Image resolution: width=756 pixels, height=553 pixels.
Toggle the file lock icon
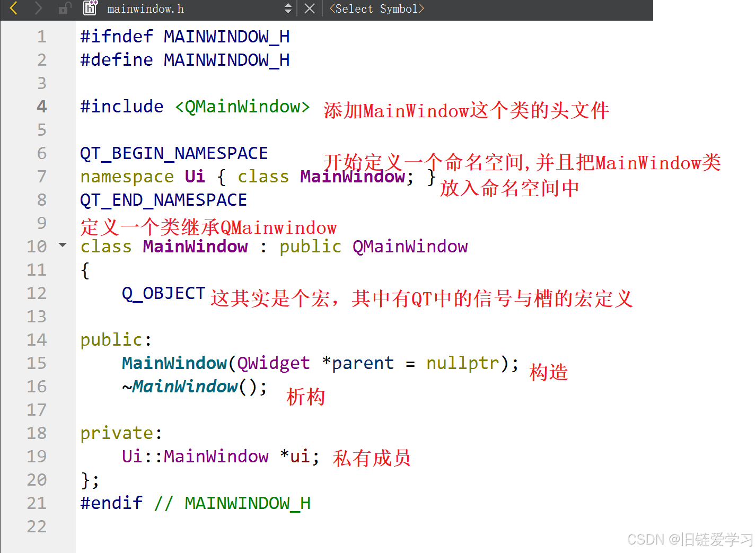click(65, 8)
